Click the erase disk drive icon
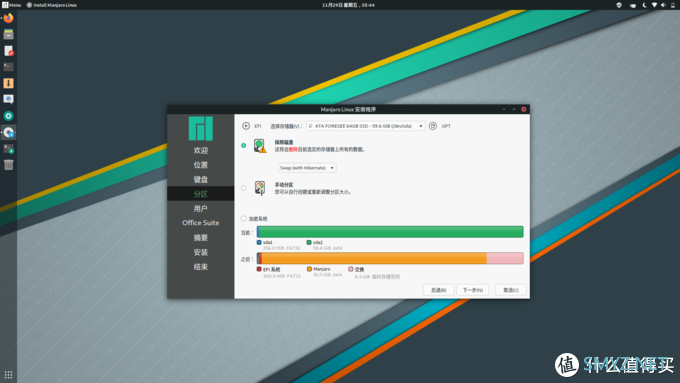Screen dimensions: 680x383 [x=260, y=146]
